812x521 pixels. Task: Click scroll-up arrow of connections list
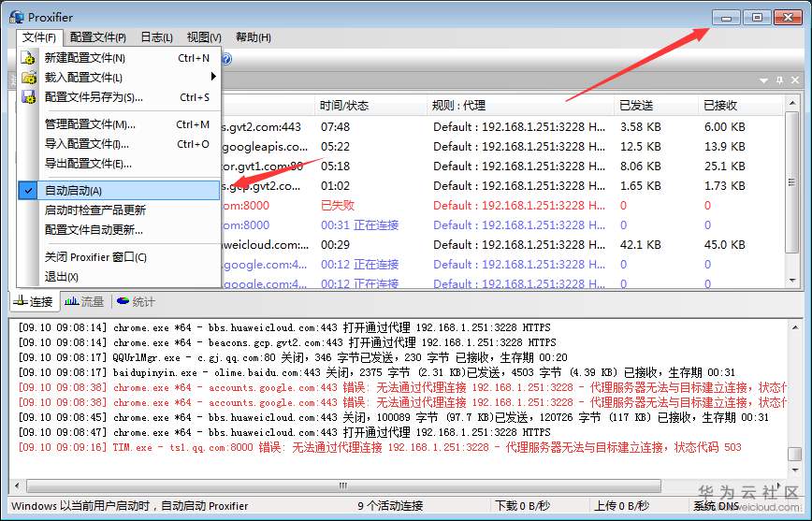[x=791, y=103]
